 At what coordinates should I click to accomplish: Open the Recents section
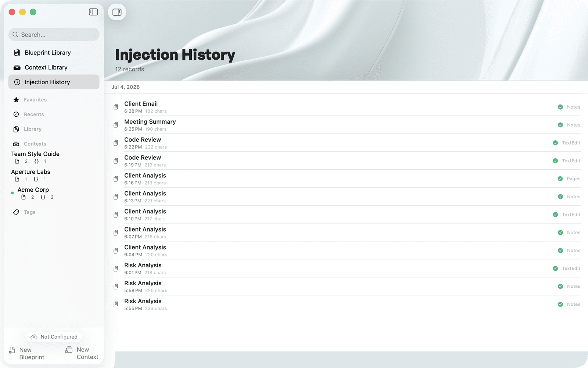(34, 114)
